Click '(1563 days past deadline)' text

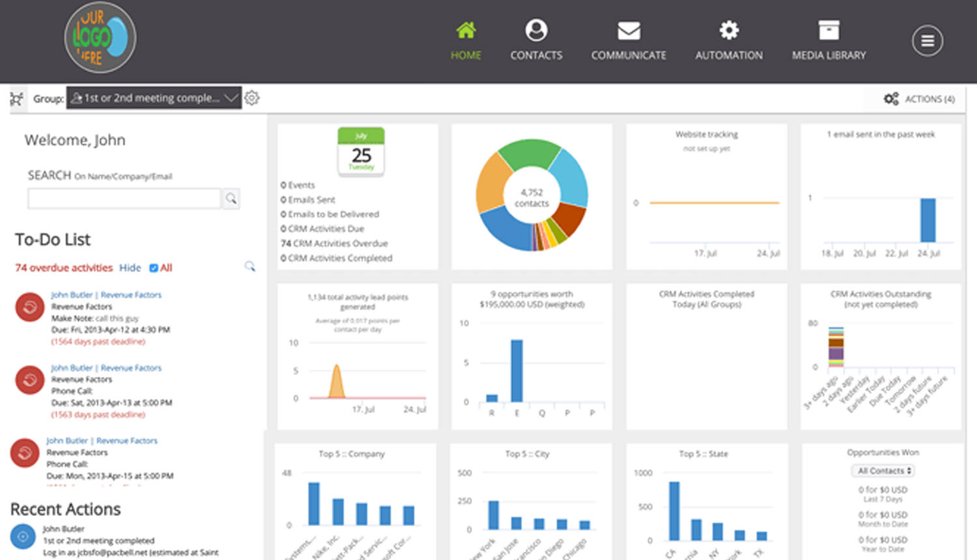tap(98, 415)
